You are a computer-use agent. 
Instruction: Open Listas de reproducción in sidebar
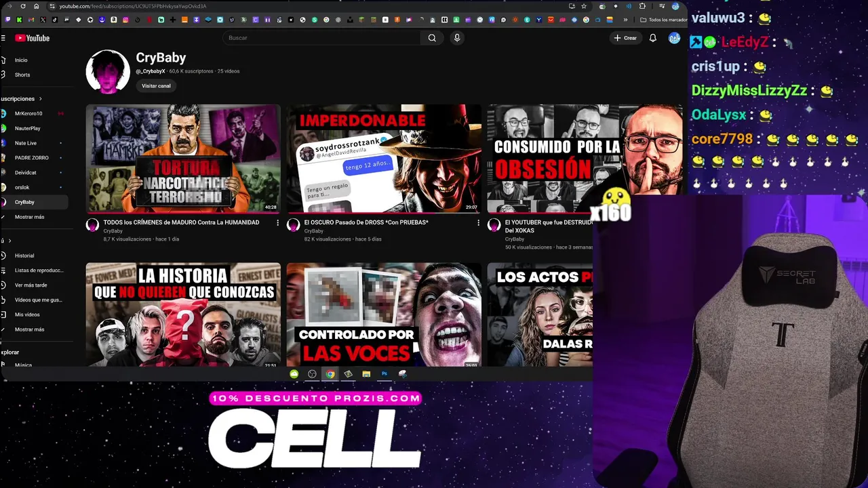coord(39,270)
